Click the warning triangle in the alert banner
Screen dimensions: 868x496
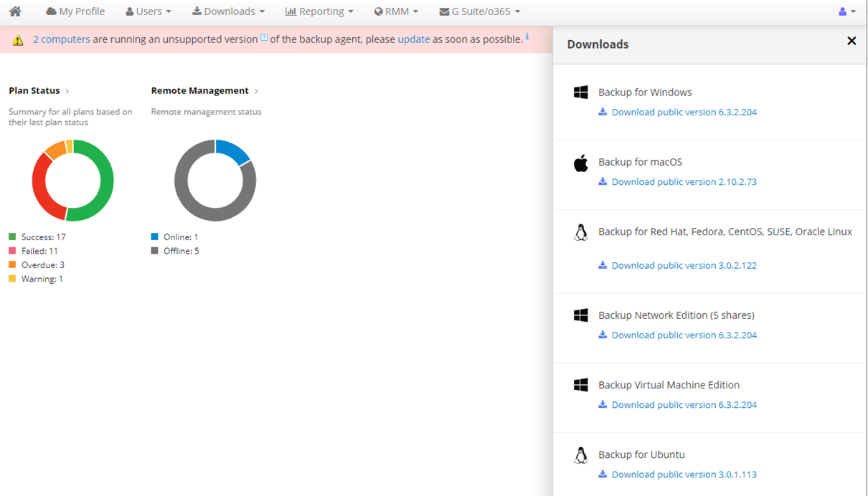[x=17, y=39]
